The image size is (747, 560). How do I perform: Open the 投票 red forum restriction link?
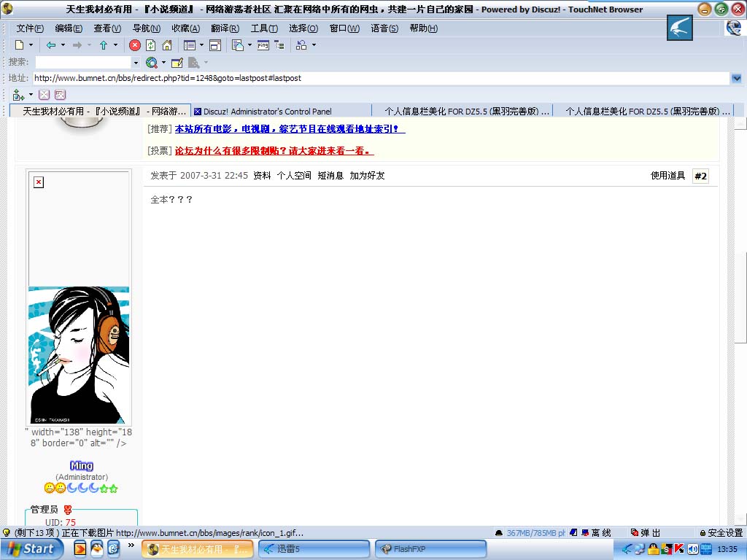274,151
